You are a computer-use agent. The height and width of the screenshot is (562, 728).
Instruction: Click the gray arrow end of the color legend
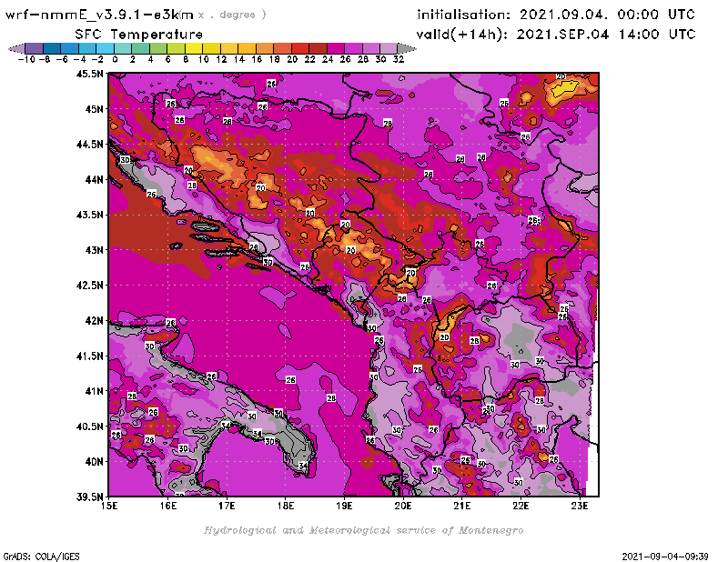click(x=407, y=48)
